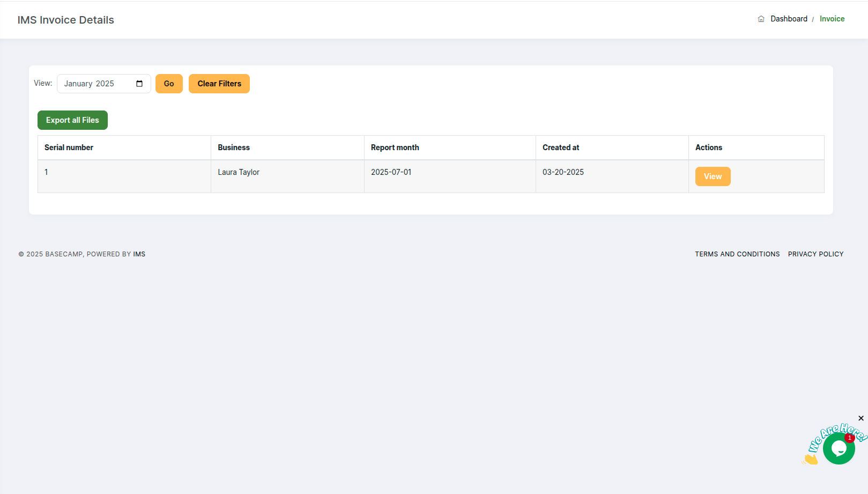The height and width of the screenshot is (494, 868).
Task: View the Laura Taylor invoice
Action: [x=713, y=176]
